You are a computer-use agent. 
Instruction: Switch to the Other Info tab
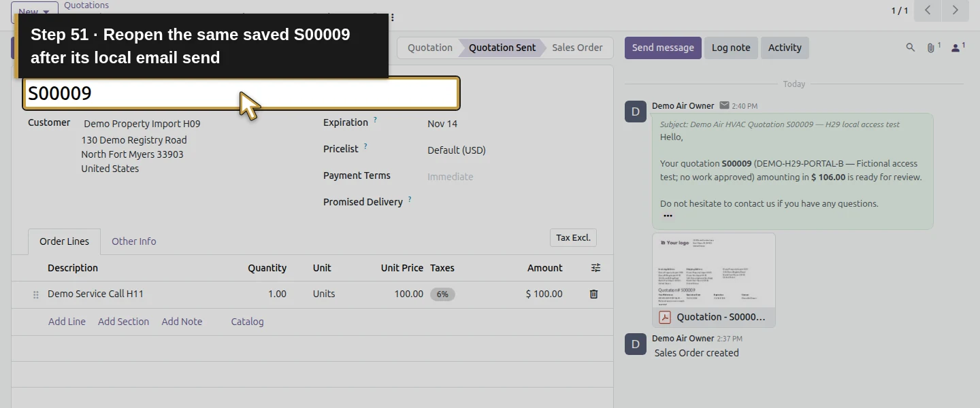coord(133,241)
